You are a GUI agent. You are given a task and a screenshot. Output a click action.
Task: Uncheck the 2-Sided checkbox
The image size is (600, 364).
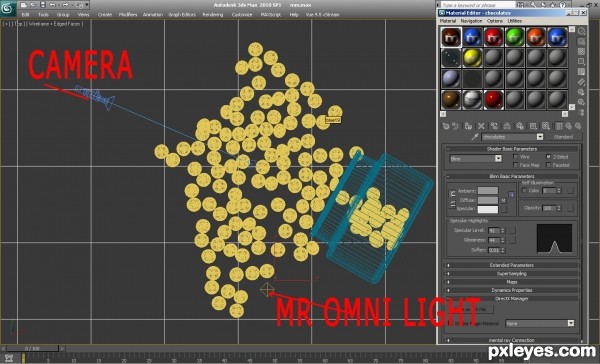548,157
